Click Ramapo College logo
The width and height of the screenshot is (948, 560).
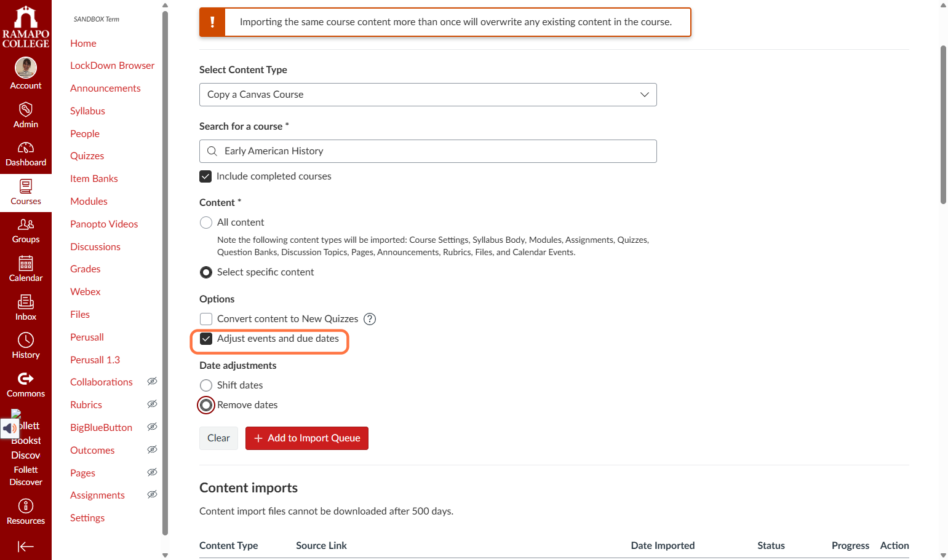pos(26,26)
